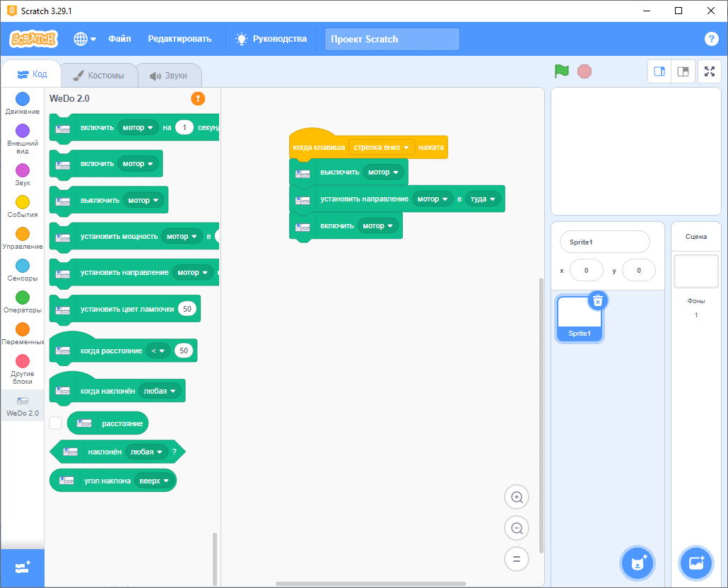Click the palette block включить мотор without seconds
Image resolution: width=728 pixels, height=588 pixels.
coord(106,164)
